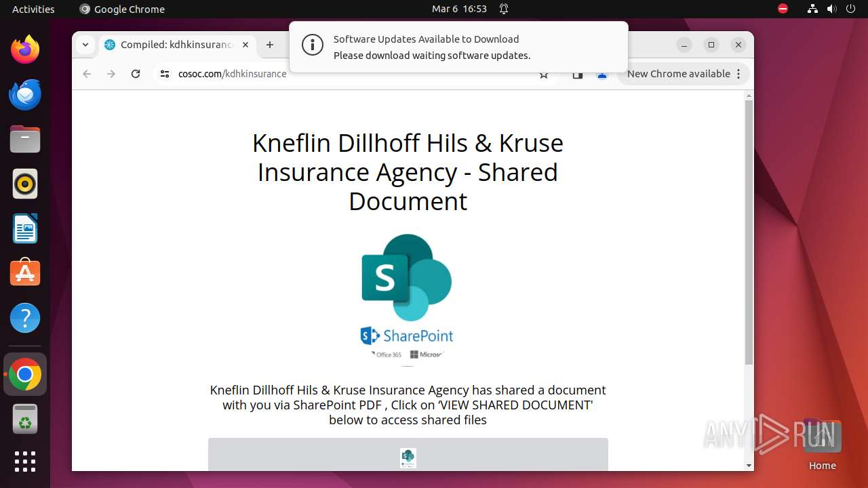The image size is (868, 488).
Task: Select Google Chrome icon in the dock
Action: coord(25,374)
